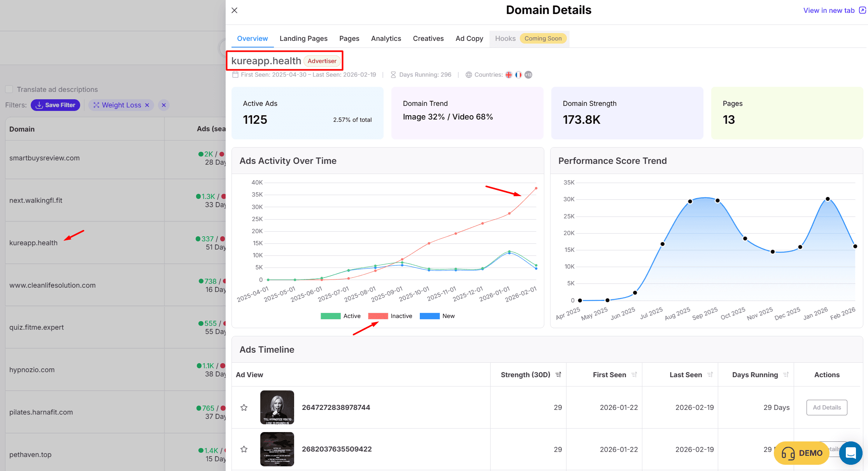Switch to the Landing Pages tab
Screen dimensions: 868x471
303,39
